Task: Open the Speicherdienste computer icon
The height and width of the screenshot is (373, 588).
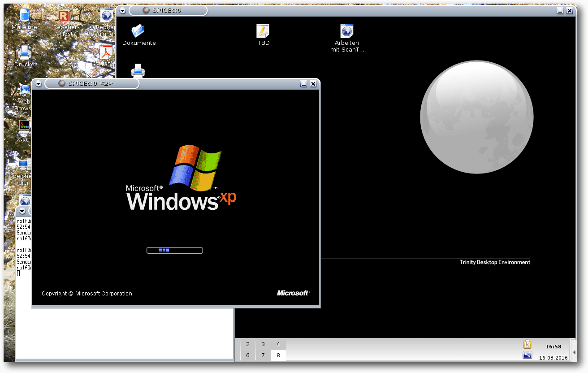Action: pos(24,165)
